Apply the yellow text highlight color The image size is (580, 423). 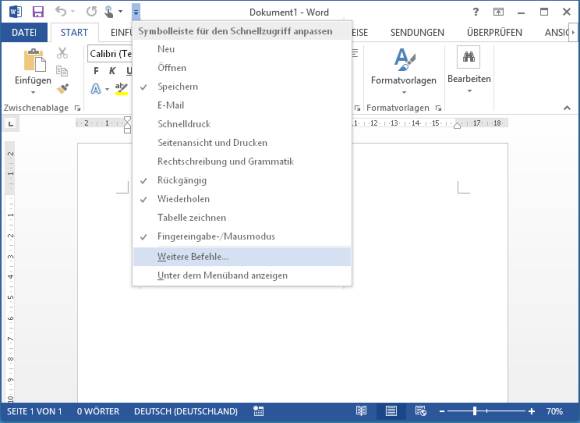point(121,89)
